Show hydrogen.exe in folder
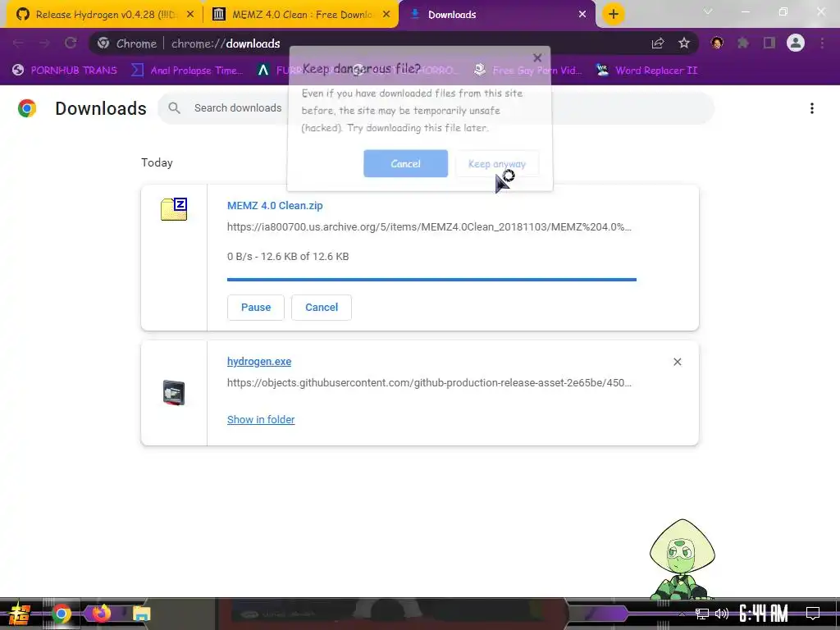The image size is (840, 630). (x=261, y=419)
